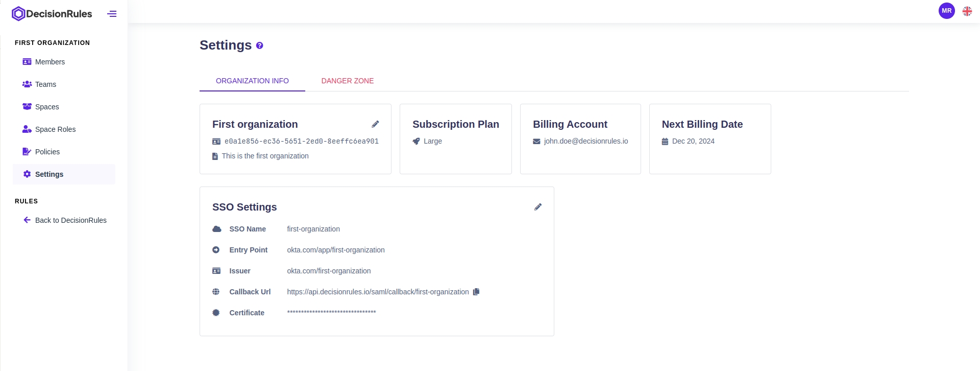This screenshot has width=980, height=371.
Task: Switch to the Danger Zone tab
Action: coord(347,81)
